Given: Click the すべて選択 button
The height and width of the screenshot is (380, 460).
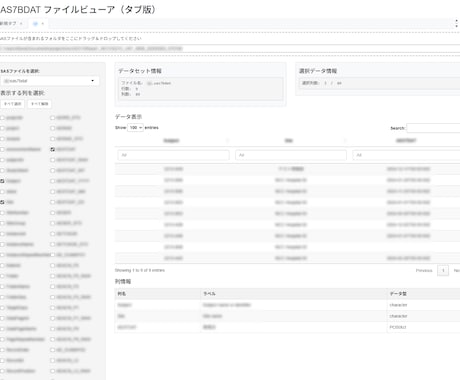Looking at the screenshot, I should [13, 104].
